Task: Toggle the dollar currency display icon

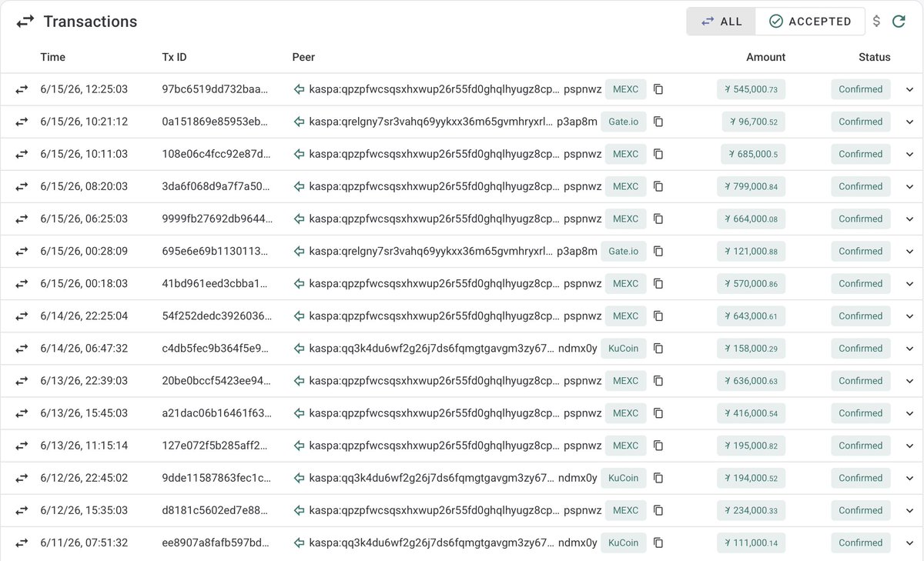Action: pyautogui.click(x=876, y=22)
